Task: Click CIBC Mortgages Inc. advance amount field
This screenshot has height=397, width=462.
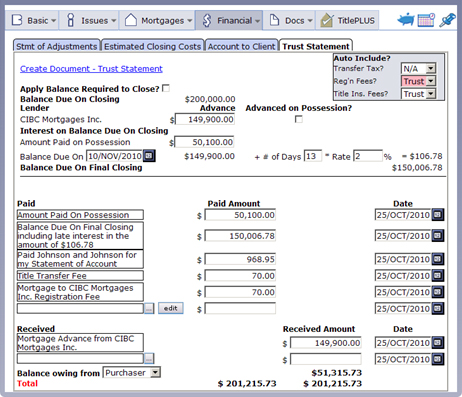Action: point(205,119)
